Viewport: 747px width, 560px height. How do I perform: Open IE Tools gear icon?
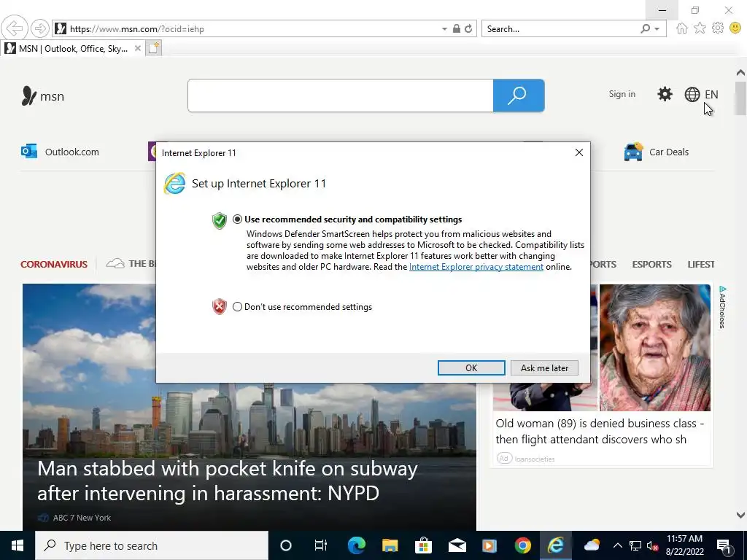[718, 28]
